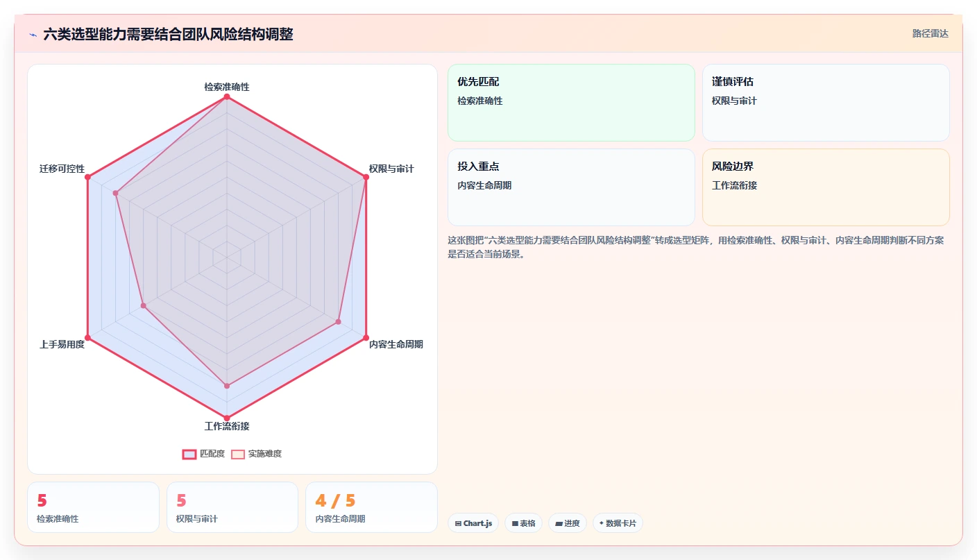977x560 pixels.
Task: Open the 优先匹配 card
Action: (571, 103)
